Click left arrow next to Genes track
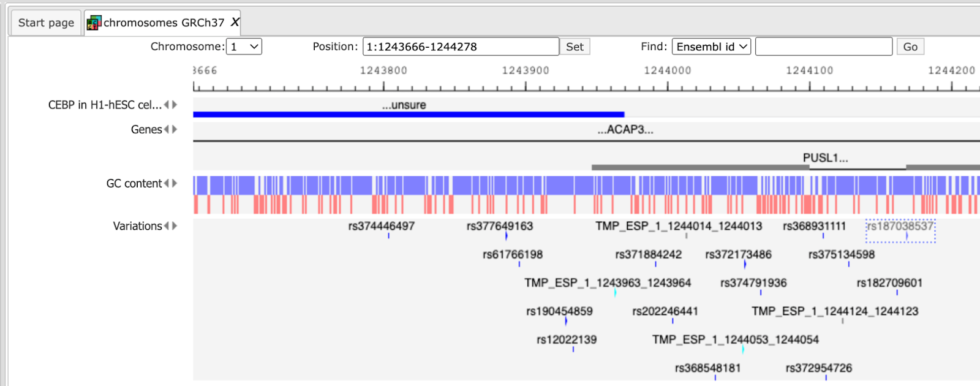The height and width of the screenshot is (386, 980). [167, 129]
